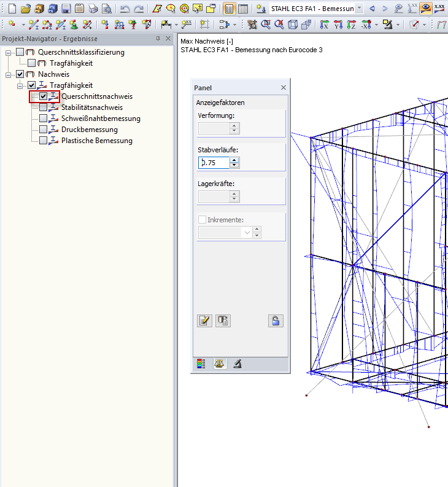Open the STAHL EC3 FA1 load case dropdown

click(359, 9)
